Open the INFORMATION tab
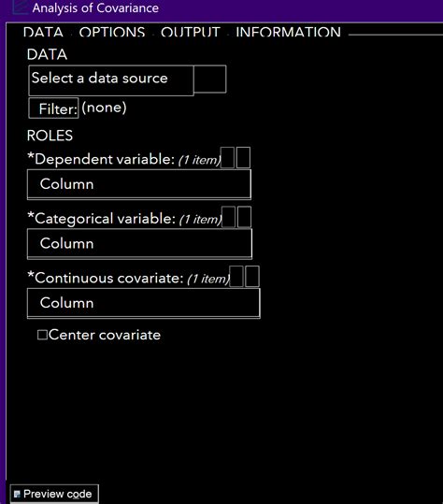The image size is (443, 504). 288,32
